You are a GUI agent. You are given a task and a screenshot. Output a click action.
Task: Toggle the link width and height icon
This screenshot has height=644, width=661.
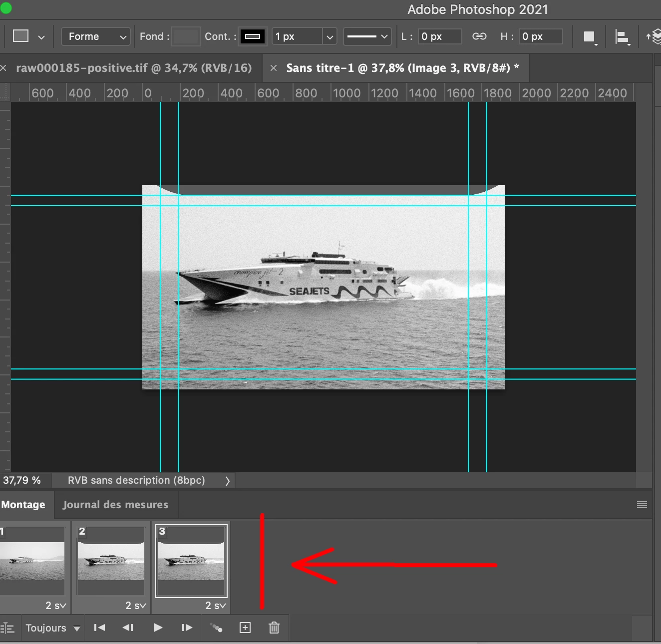tap(479, 36)
